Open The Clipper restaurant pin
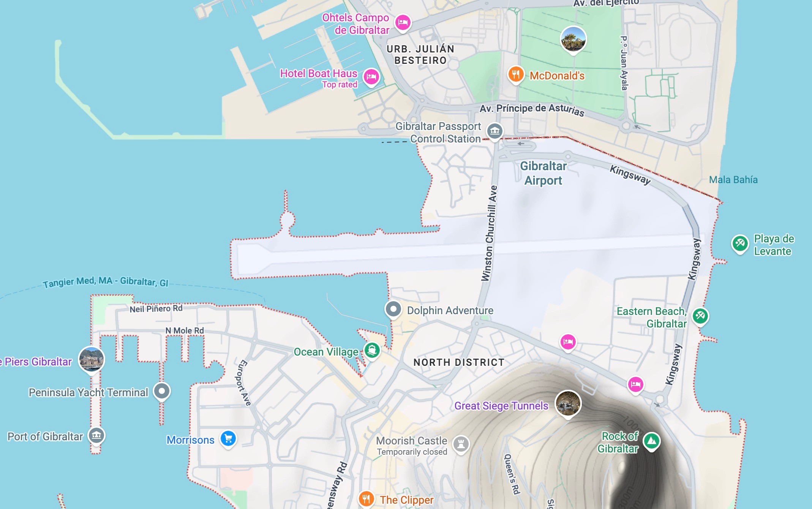This screenshot has height=509, width=812. click(366, 499)
